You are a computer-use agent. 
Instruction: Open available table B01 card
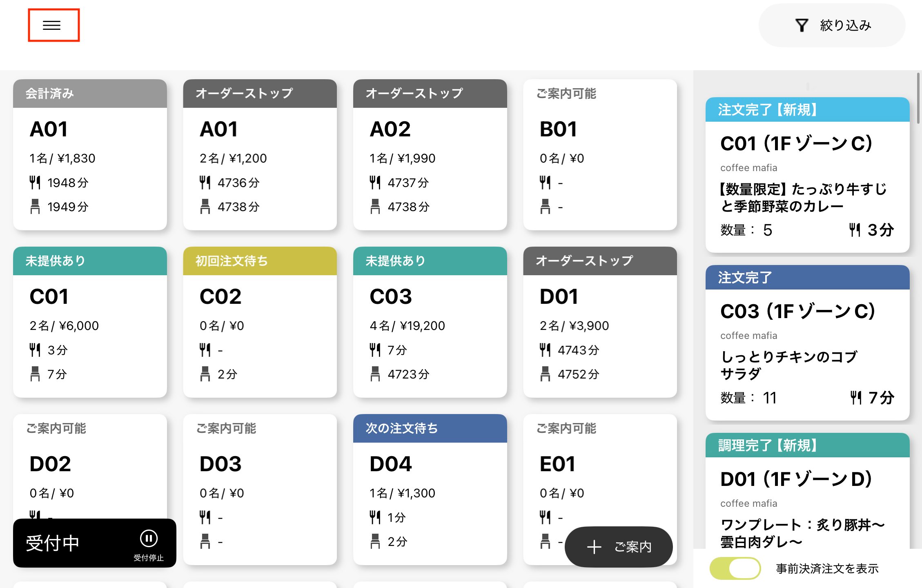[x=600, y=155]
